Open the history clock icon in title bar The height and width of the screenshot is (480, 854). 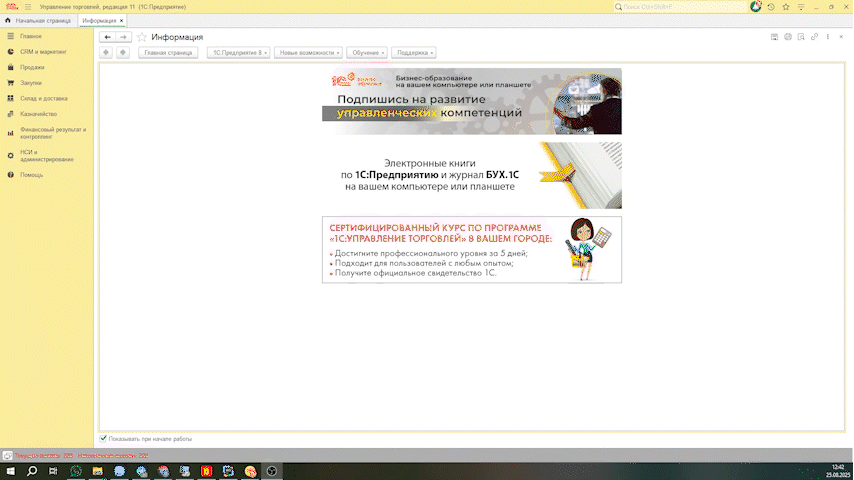(771, 7)
